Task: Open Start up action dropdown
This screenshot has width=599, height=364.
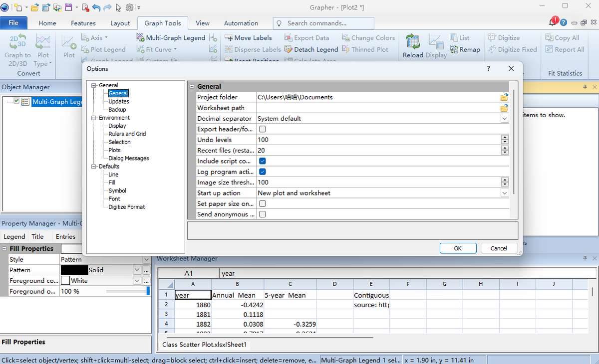Action: point(504,193)
